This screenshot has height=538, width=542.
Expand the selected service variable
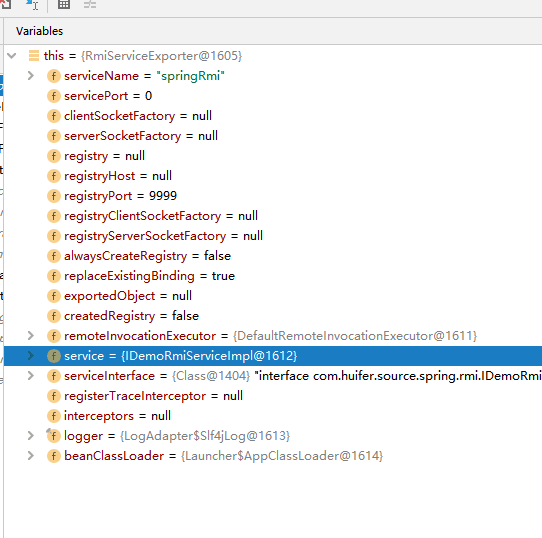(31, 355)
